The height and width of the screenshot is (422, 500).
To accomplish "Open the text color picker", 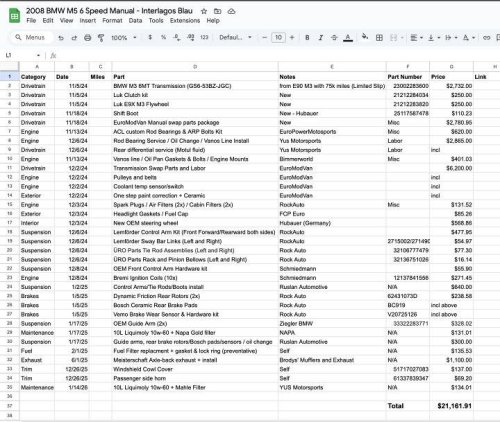I will click(x=348, y=38).
